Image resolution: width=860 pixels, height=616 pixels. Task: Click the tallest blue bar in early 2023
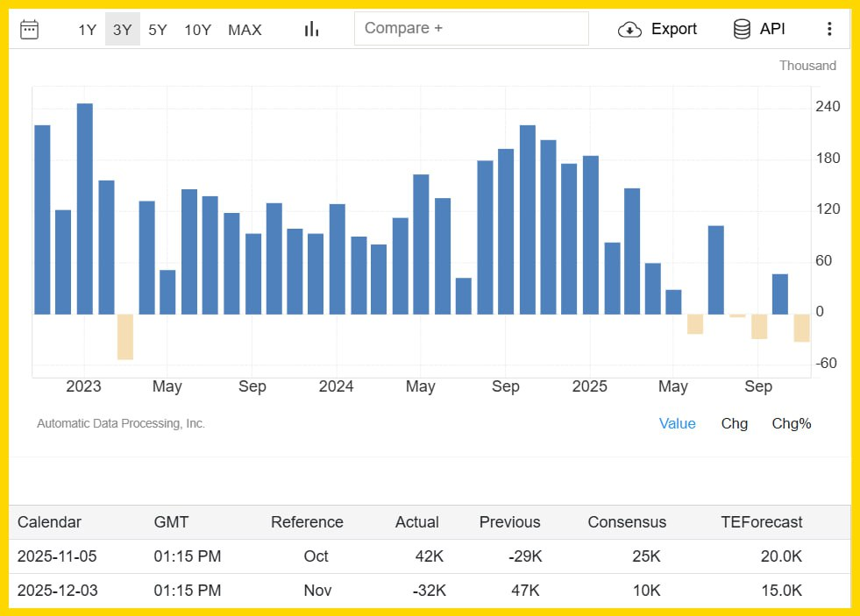coord(85,209)
